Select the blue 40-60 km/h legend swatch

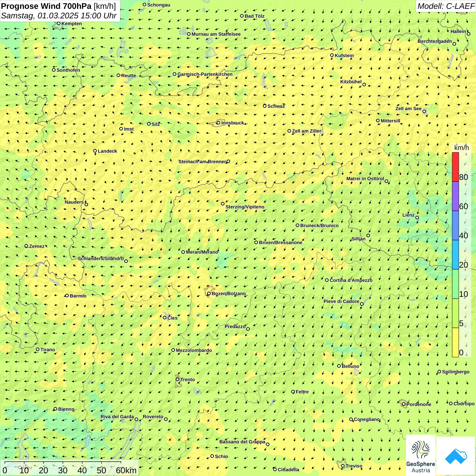(455, 226)
